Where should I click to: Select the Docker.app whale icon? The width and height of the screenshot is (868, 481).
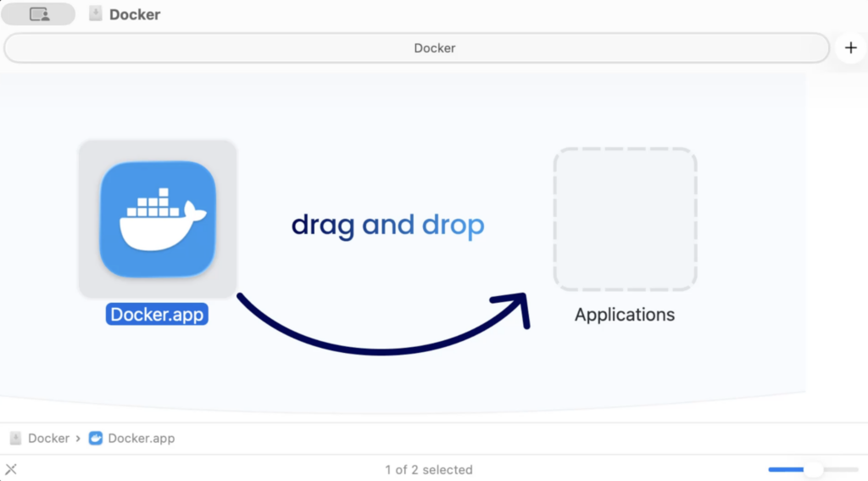coord(158,219)
